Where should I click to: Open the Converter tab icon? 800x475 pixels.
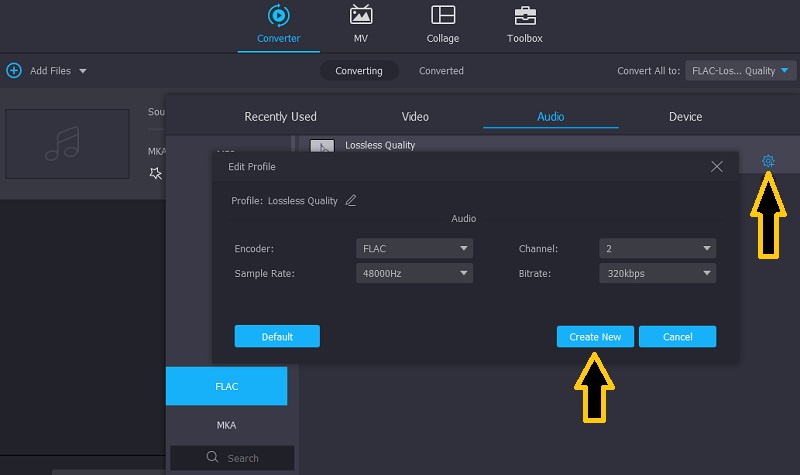pyautogui.click(x=278, y=17)
